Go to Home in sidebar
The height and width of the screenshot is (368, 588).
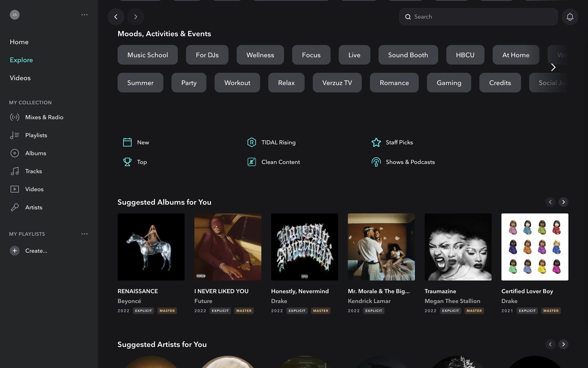click(19, 42)
